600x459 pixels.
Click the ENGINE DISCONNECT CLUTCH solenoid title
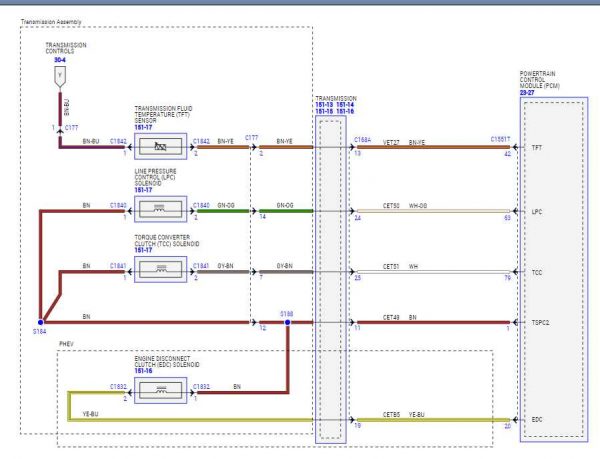pyautogui.click(x=167, y=362)
